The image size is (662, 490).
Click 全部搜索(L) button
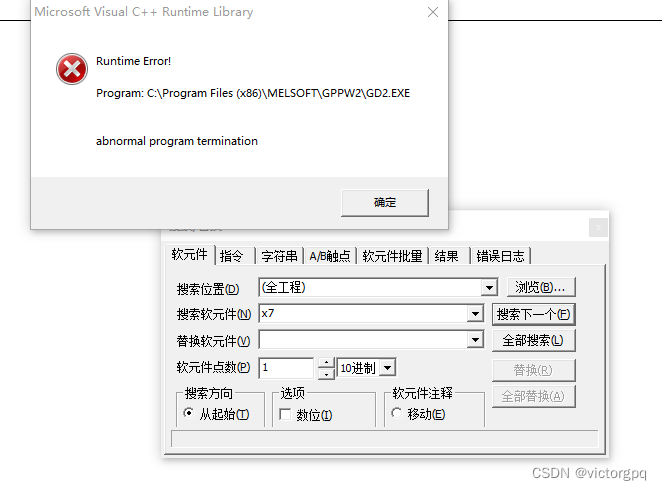(x=534, y=341)
